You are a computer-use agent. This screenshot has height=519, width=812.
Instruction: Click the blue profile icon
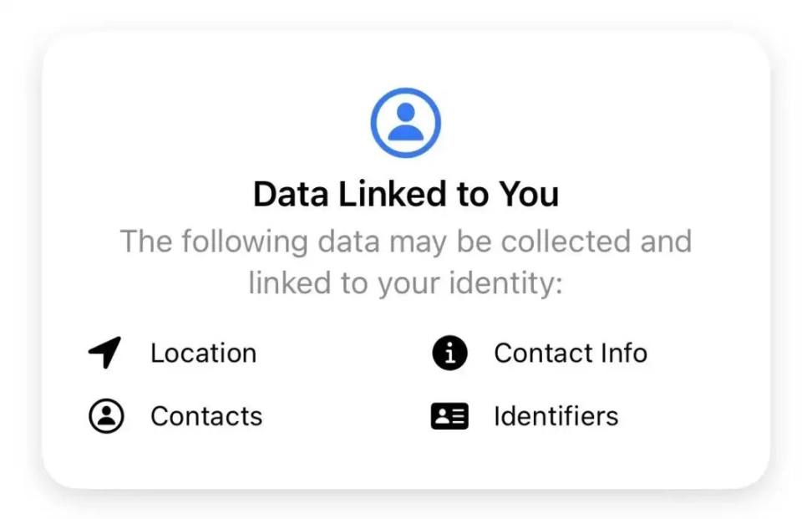[x=405, y=122]
